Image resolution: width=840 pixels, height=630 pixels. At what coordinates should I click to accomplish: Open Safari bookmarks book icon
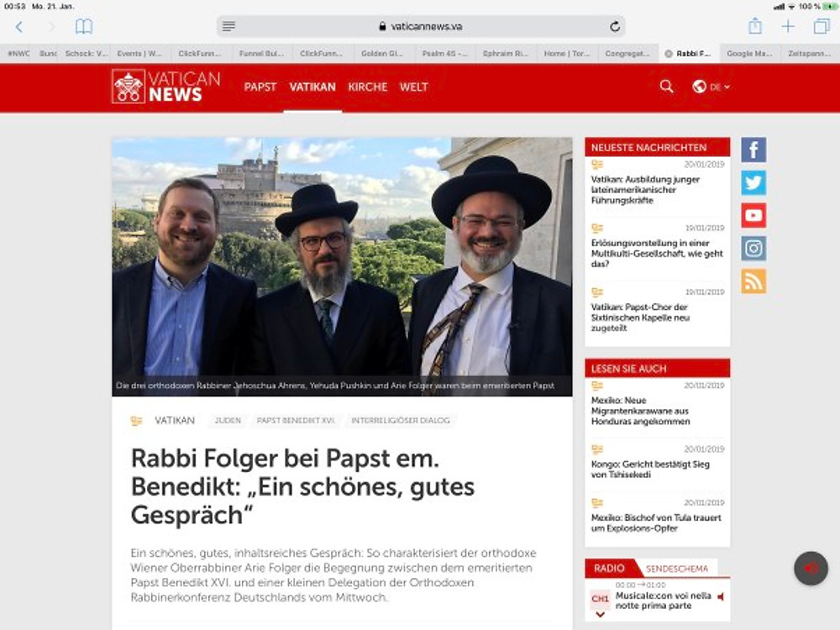83,26
